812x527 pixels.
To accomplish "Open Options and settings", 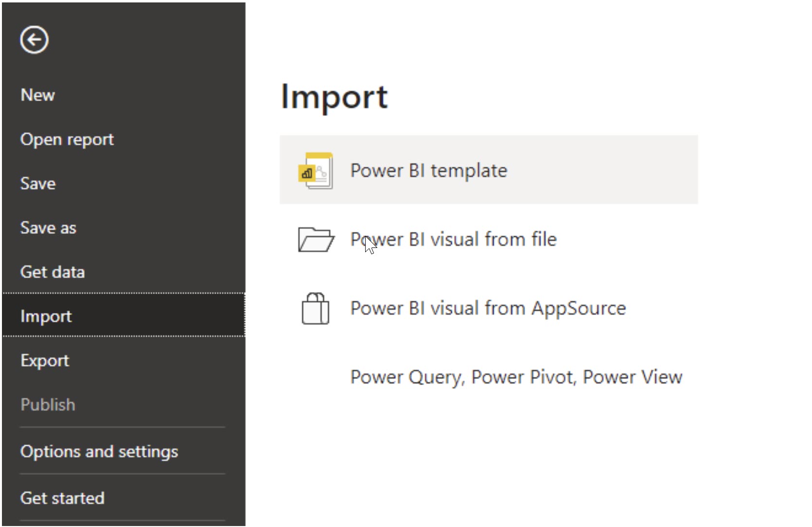I will click(x=99, y=452).
